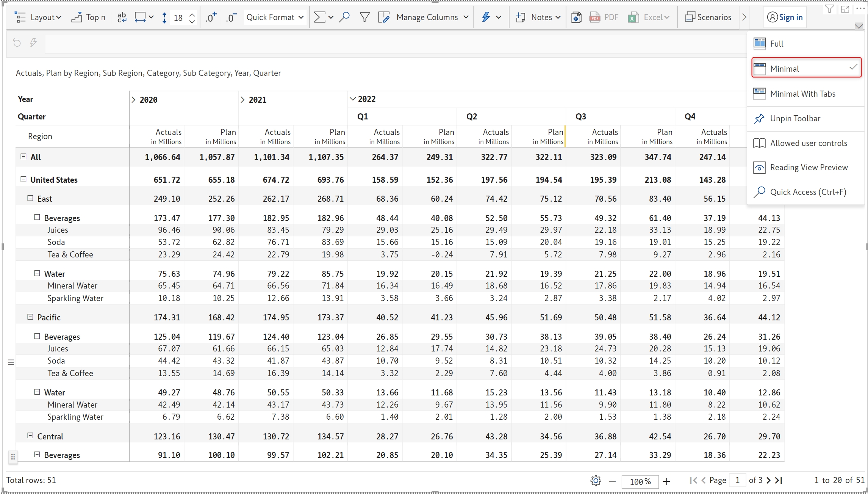Click the zoom out minus control
Viewport: 868px width, 494px height.
[612, 481]
